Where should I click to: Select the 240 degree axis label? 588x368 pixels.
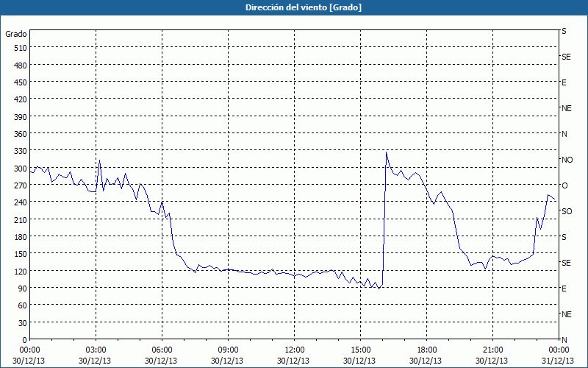click(21, 203)
